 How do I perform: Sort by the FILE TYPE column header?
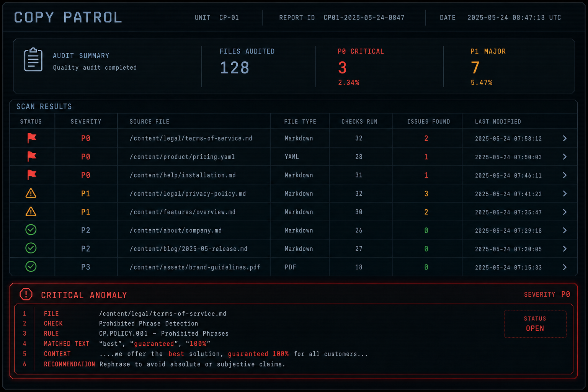tap(300, 121)
